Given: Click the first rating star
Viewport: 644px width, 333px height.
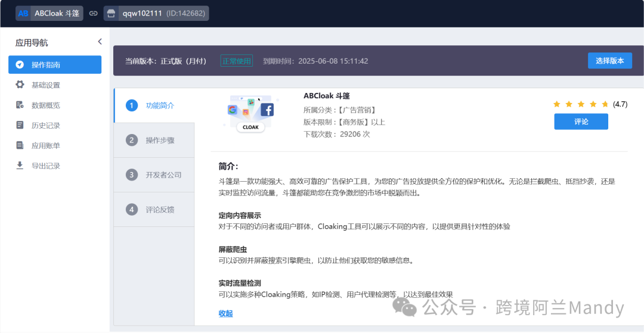Looking at the screenshot, I should [x=556, y=104].
